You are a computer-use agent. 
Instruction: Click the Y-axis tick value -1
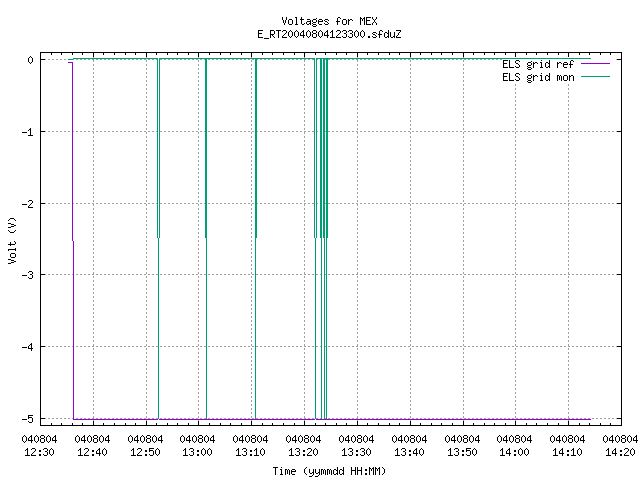coord(28,132)
